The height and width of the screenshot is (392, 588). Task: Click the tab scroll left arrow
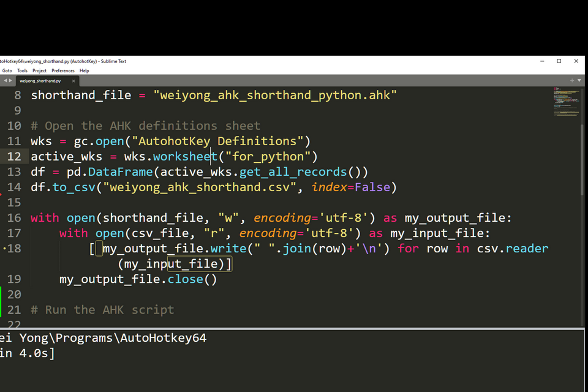4,80
